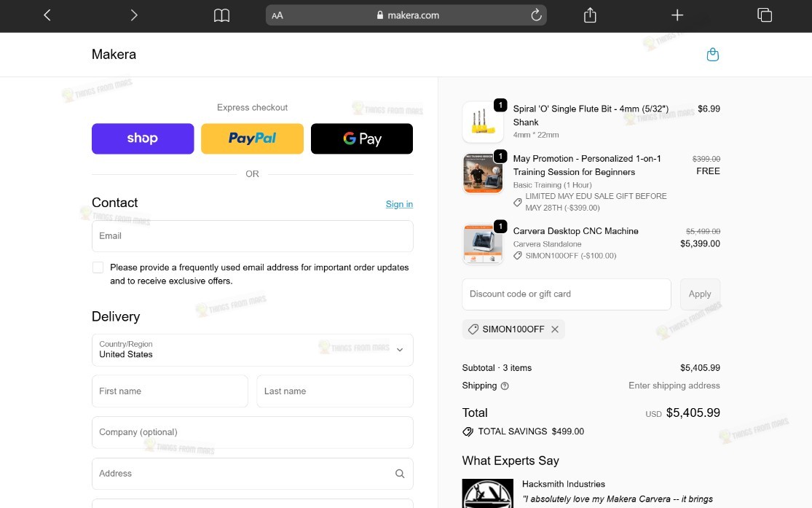Focus the Email contact field
The width and height of the screenshot is (812, 508).
pos(252,236)
